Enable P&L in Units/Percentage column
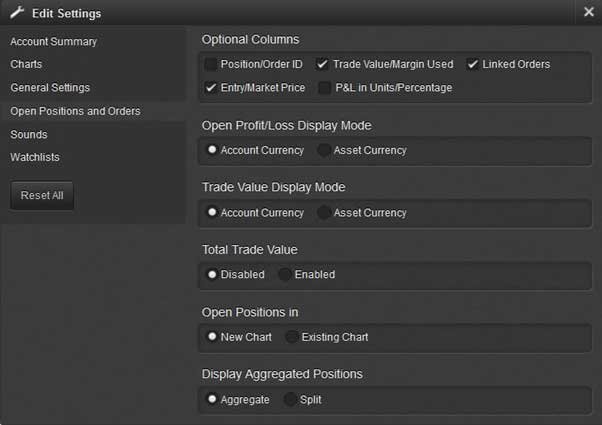Image resolution: width=602 pixels, height=425 pixels. point(325,88)
